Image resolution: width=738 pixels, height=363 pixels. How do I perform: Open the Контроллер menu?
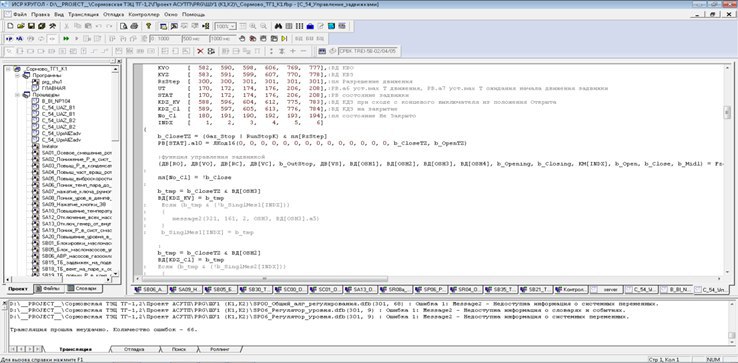[144, 15]
